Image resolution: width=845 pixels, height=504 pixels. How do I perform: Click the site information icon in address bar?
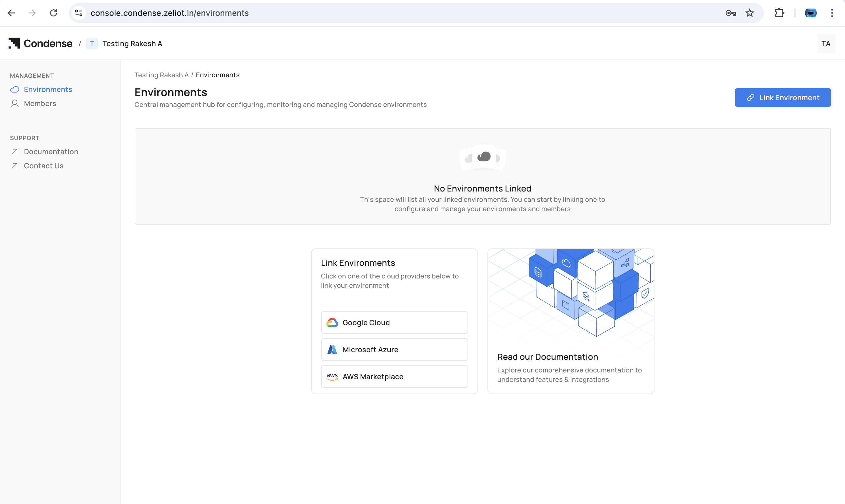tap(79, 13)
